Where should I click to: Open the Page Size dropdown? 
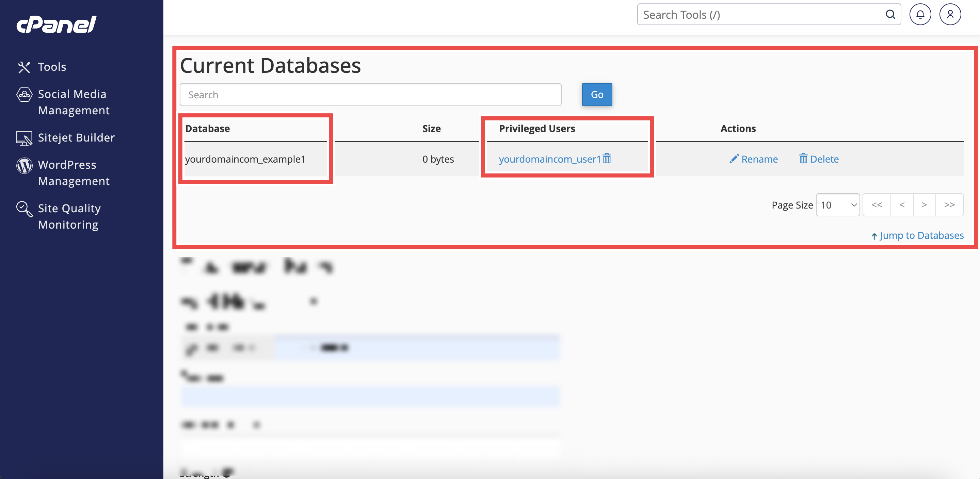[838, 205]
